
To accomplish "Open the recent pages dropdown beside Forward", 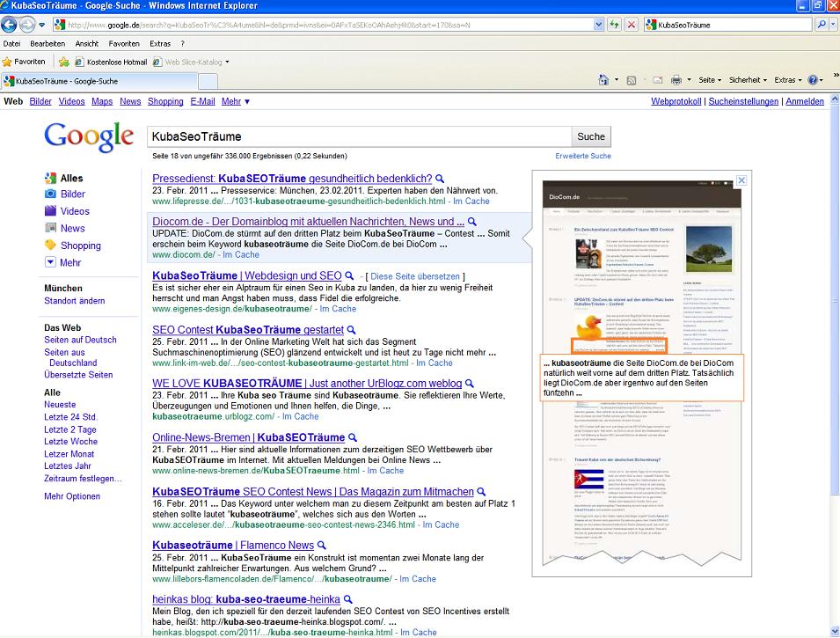I will click(x=42, y=25).
